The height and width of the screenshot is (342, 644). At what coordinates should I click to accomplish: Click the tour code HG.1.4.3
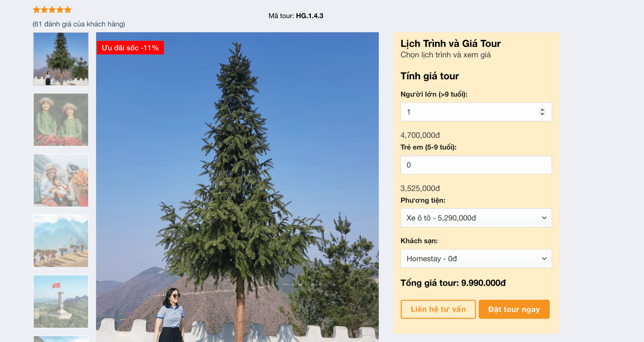pos(310,16)
